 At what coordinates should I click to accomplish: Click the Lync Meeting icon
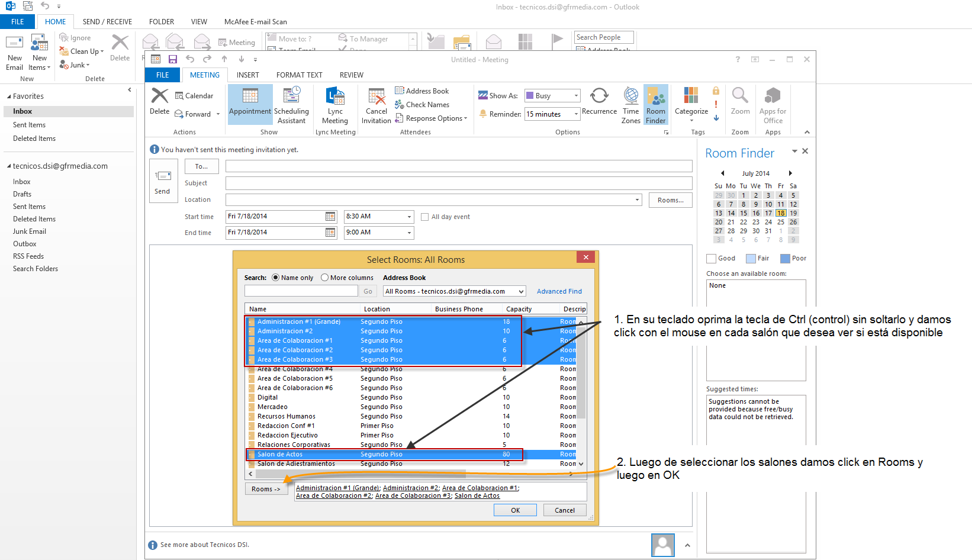point(335,105)
